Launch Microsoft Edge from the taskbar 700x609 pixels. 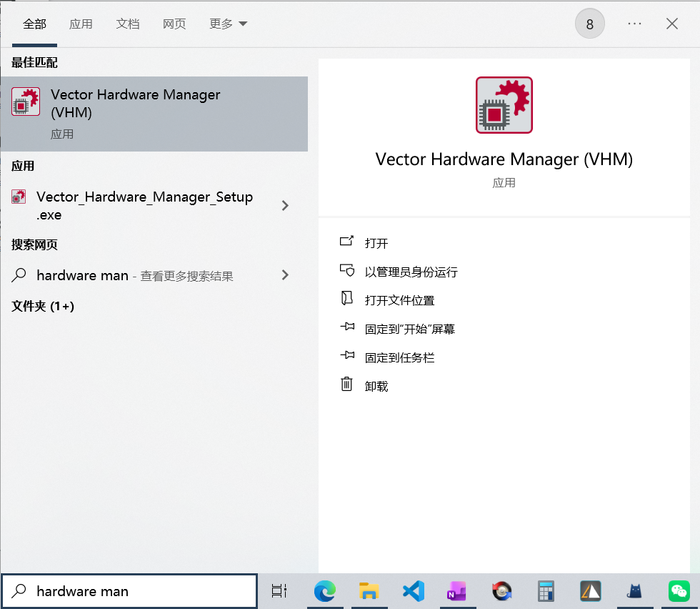point(325,591)
